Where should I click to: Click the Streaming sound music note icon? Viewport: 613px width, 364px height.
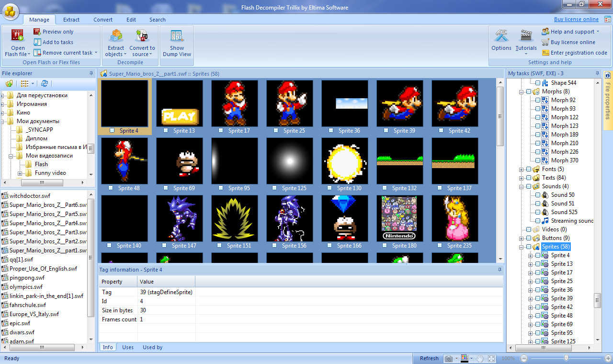[x=545, y=221]
